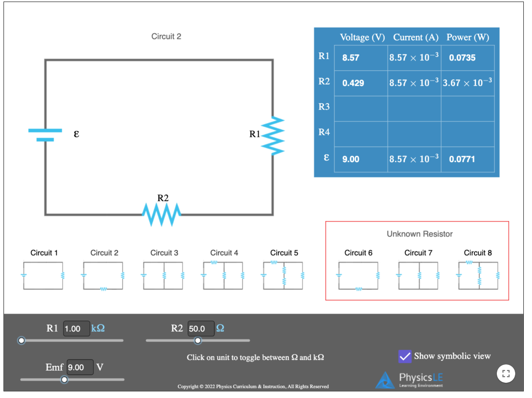Click the R2 value input showing 50.0
Viewport: 532px width, 398px height.
click(x=201, y=329)
